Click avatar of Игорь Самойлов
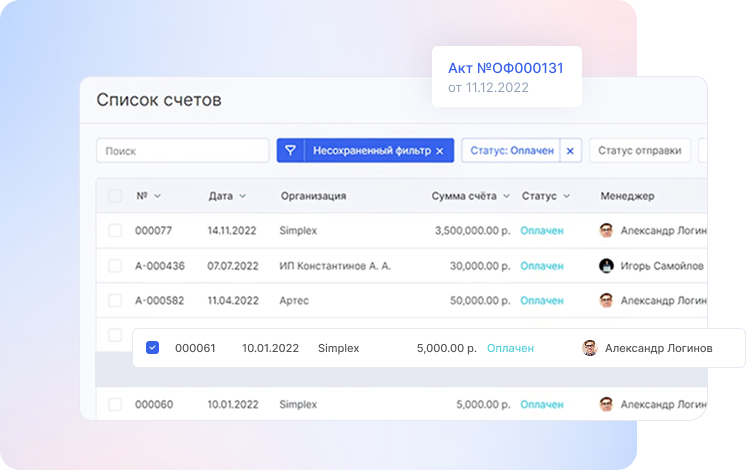Screen dimensions: 753x470 point(606,266)
